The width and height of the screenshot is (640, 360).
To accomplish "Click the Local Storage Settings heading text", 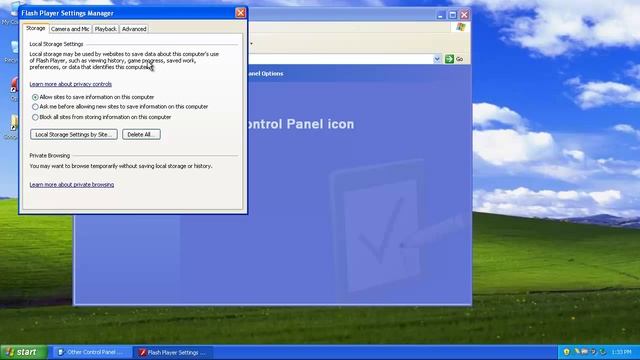I will coord(56,44).
